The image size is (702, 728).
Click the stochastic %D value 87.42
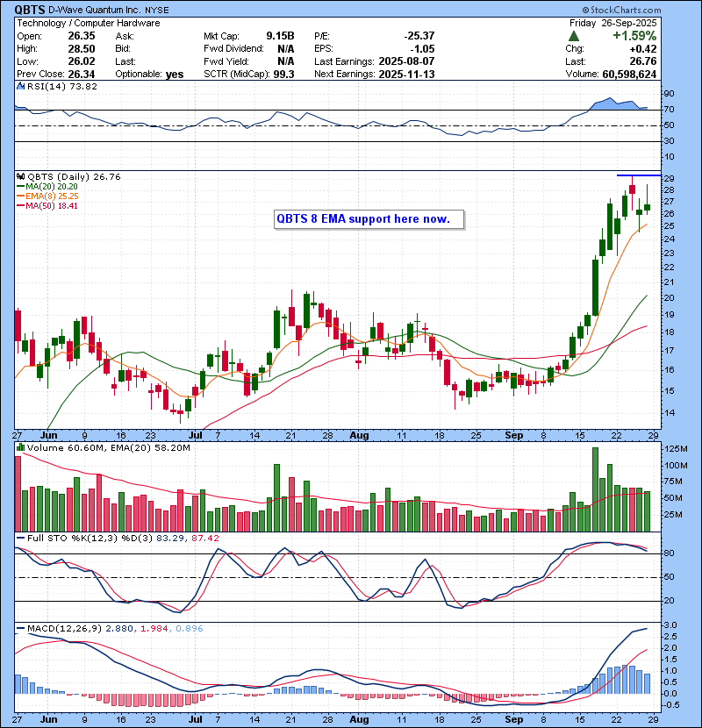pyautogui.click(x=204, y=539)
